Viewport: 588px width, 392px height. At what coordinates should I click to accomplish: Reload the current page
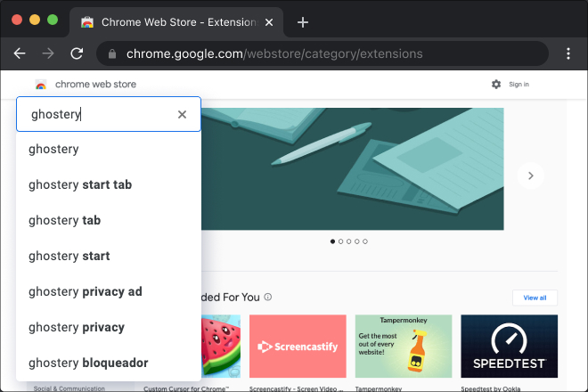[77, 53]
